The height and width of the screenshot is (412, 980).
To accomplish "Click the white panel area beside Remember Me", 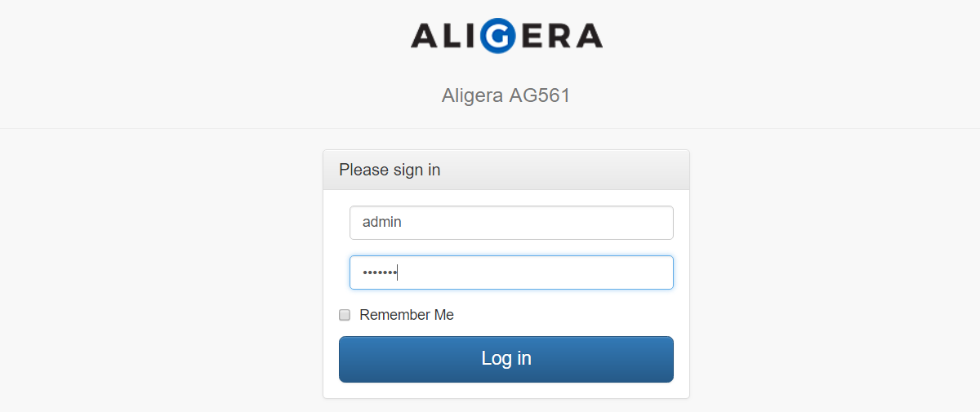I will (x=572, y=315).
